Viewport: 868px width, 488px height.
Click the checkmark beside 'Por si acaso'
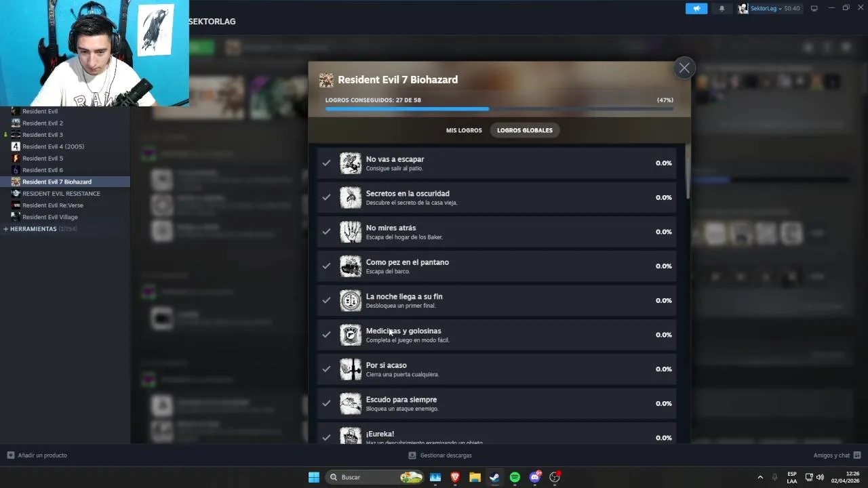click(x=326, y=369)
